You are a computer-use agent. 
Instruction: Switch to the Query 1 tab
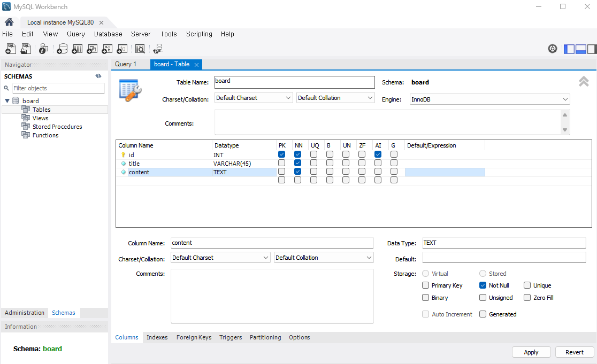(x=126, y=64)
